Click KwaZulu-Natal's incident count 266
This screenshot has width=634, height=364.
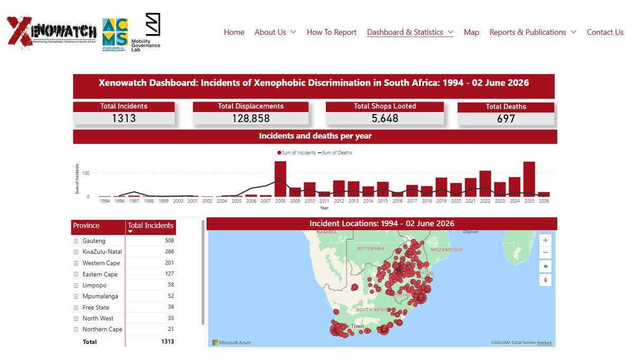tap(169, 252)
